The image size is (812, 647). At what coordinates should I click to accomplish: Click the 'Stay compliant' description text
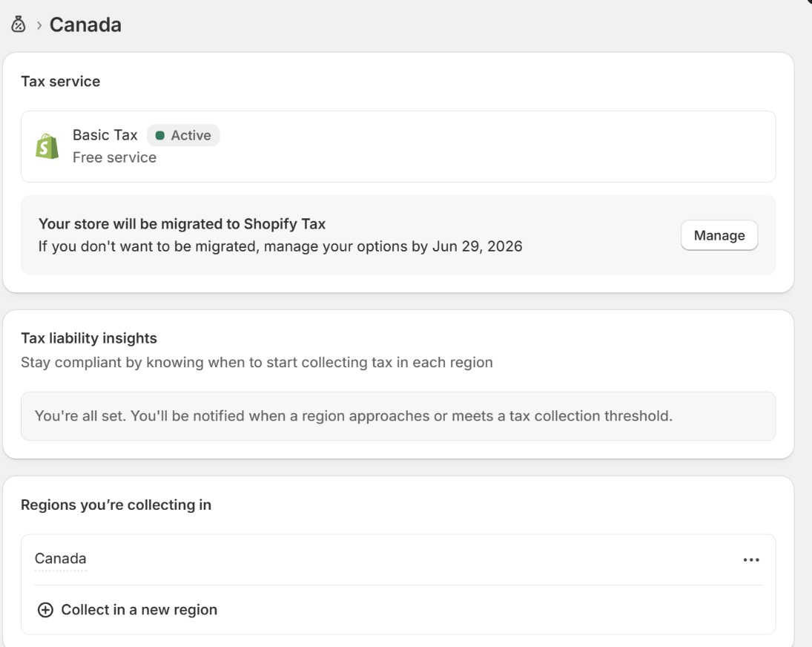[x=257, y=362]
